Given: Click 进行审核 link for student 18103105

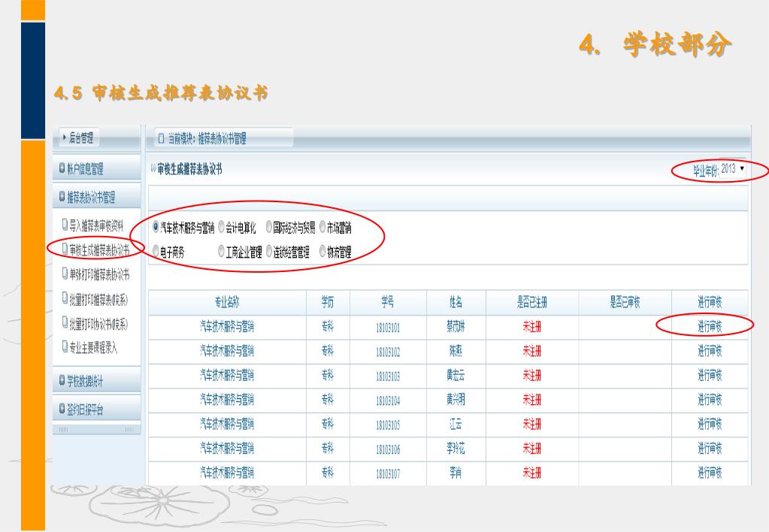Looking at the screenshot, I should pos(710,424).
